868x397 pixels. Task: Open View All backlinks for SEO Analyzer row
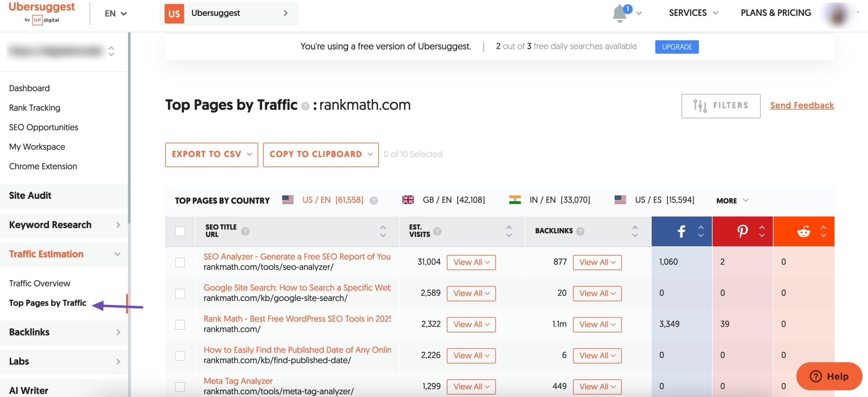pyautogui.click(x=597, y=262)
